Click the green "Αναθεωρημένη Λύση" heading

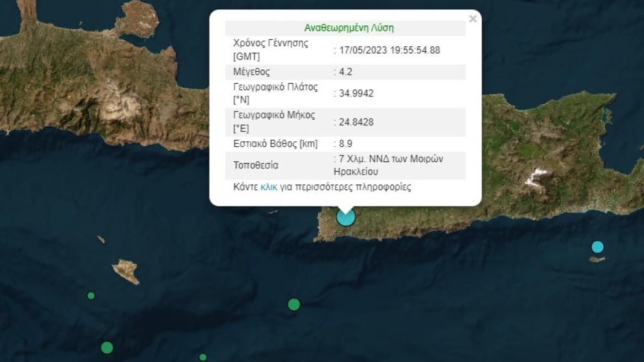click(x=348, y=28)
